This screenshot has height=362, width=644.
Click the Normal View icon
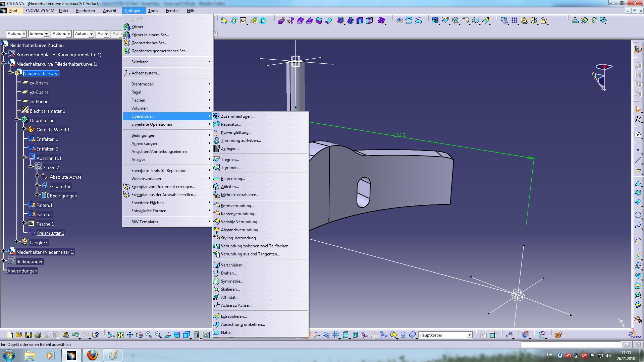pos(168,335)
